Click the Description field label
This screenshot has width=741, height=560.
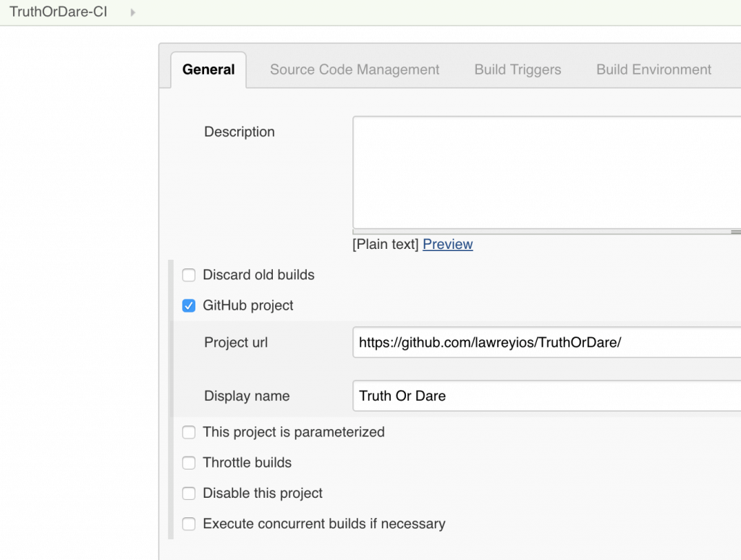pos(240,132)
